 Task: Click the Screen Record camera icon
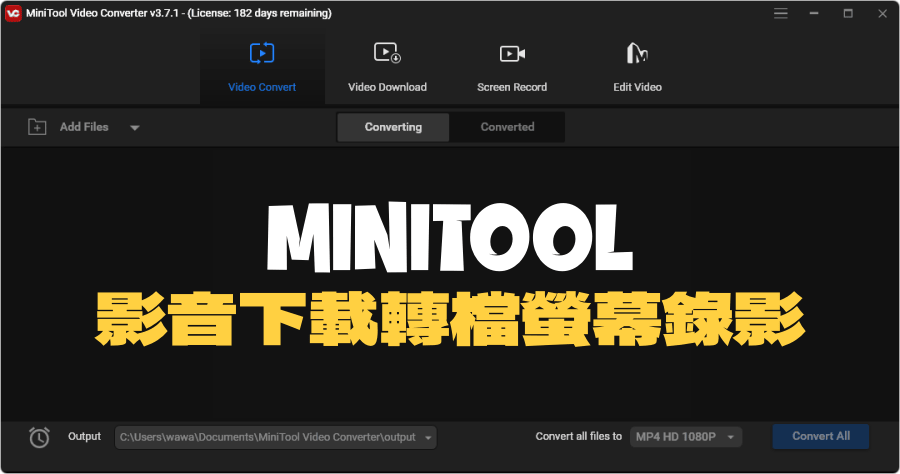513,53
